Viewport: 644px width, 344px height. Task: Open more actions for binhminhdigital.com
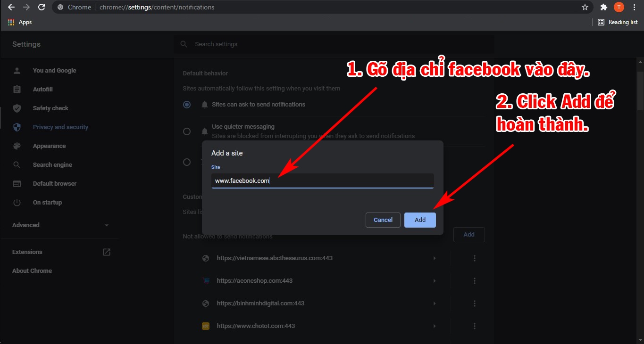pyautogui.click(x=475, y=303)
